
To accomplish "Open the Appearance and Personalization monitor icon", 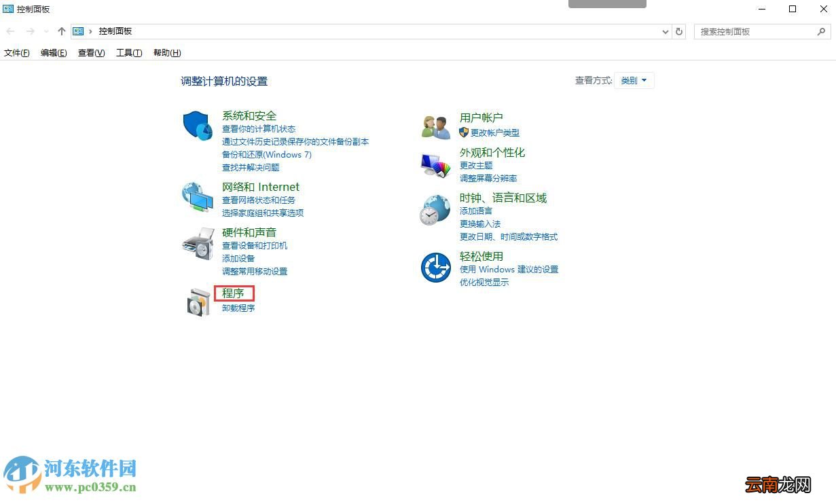I will [436, 165].
